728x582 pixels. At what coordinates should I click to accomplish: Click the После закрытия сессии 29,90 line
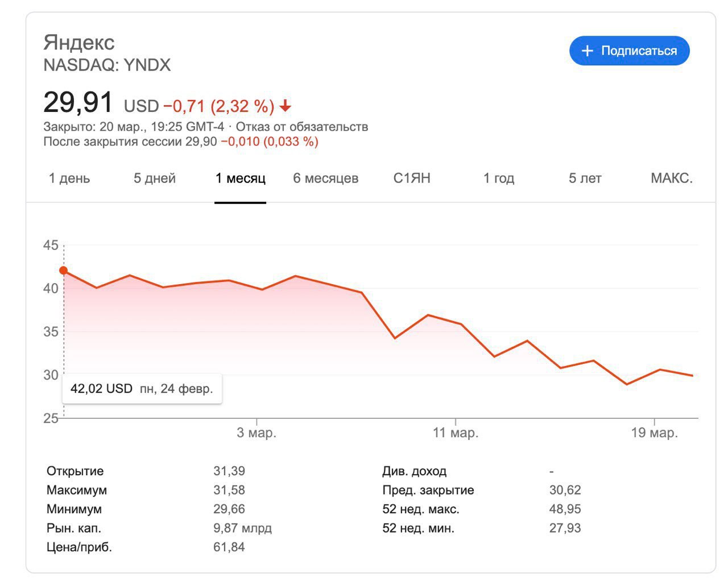coord(181,142)
